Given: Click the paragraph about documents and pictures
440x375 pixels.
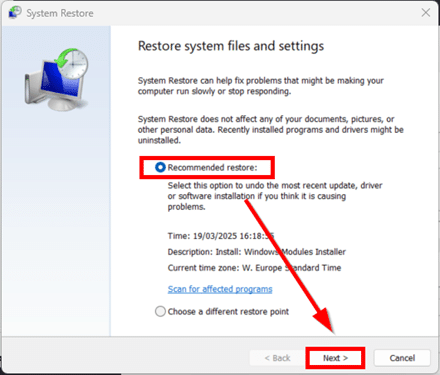Looking at the screenshot, I should 271,130.
